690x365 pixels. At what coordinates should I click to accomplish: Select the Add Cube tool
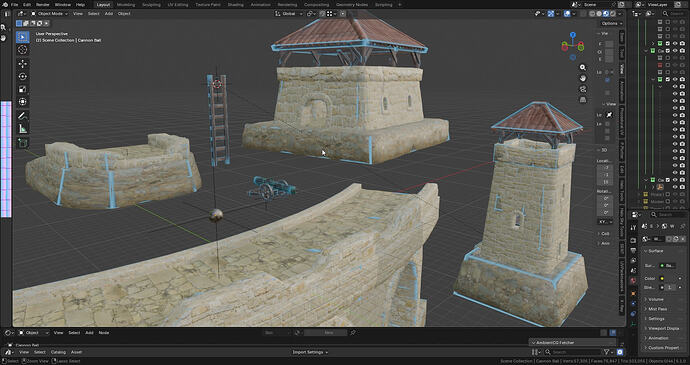point(22,143)
